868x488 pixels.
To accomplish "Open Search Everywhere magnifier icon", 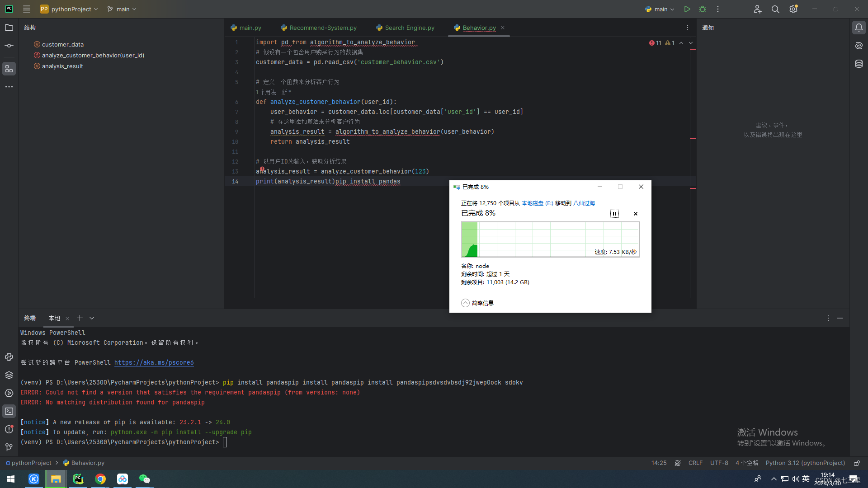I will tap(775, 9).
